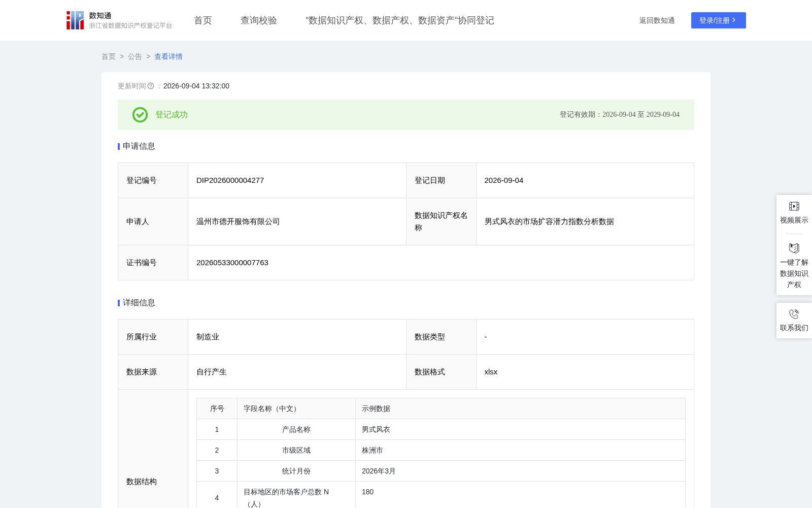812x508 pixels.
Task: Open the 视频展示 video icon
Action: point(794,206)
